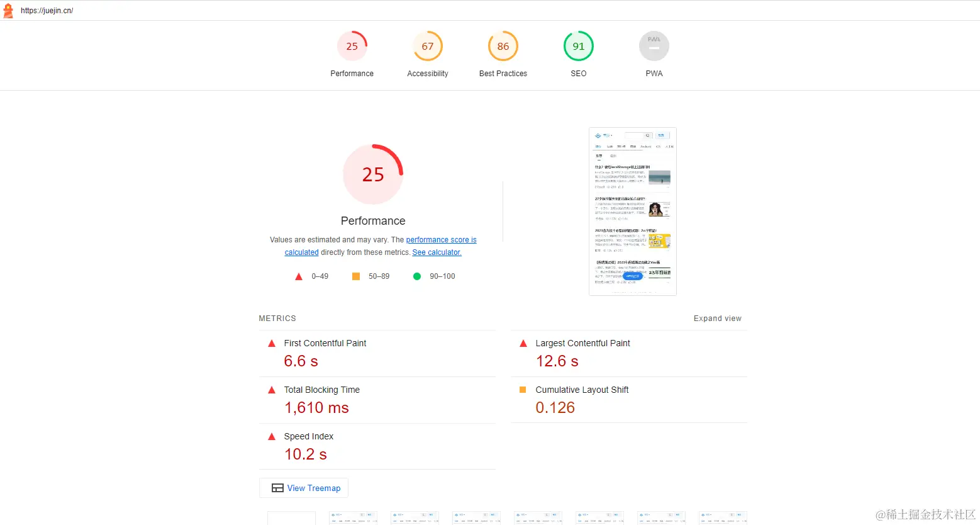Click the red triangle beside Total Blocking Time
The height and width of the screenshot is (525, 980).
tap(272, 390)
